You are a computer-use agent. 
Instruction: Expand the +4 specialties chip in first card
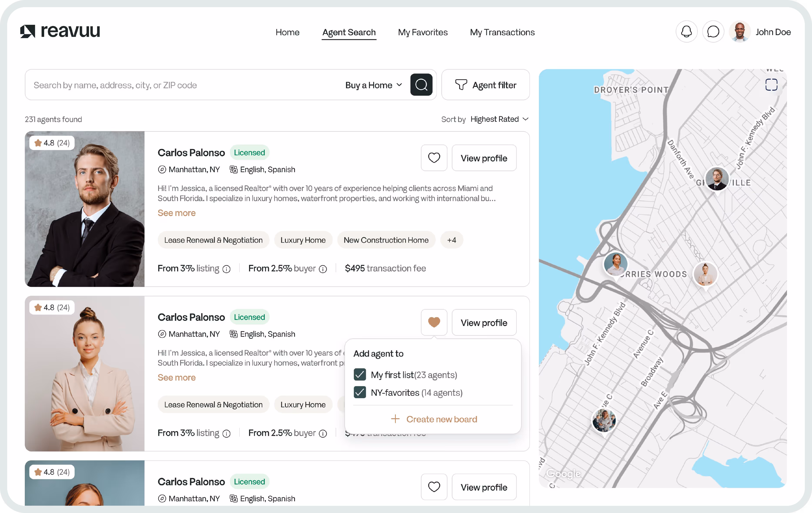pos(452,240)
